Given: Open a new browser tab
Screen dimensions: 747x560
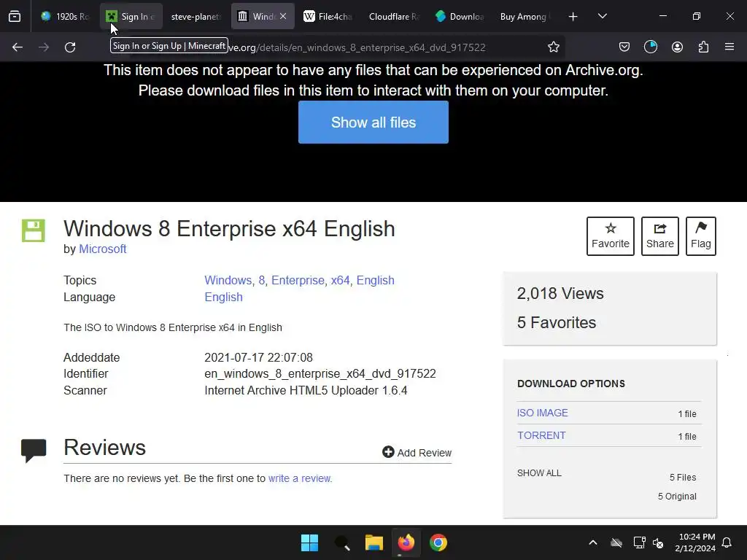Looking at the screenshot, I should coord(573,17).
